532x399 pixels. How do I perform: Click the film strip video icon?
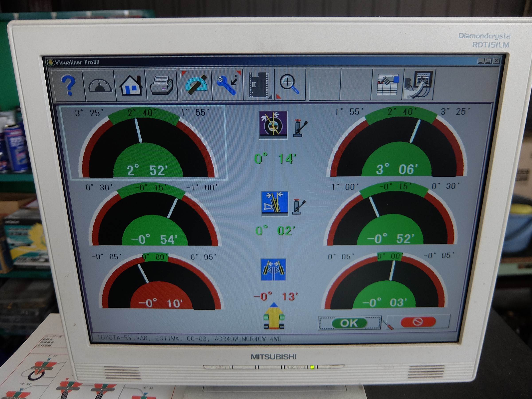point(259,84)
